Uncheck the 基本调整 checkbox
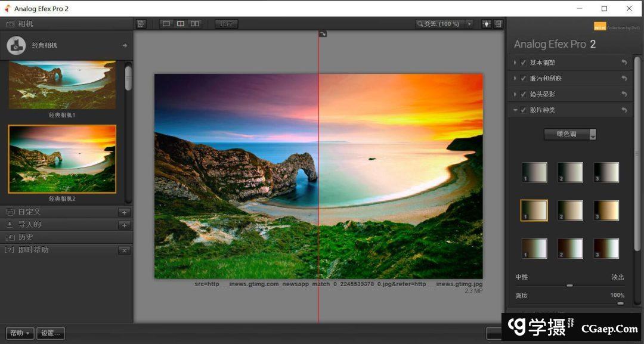 (x=524, y=63)
